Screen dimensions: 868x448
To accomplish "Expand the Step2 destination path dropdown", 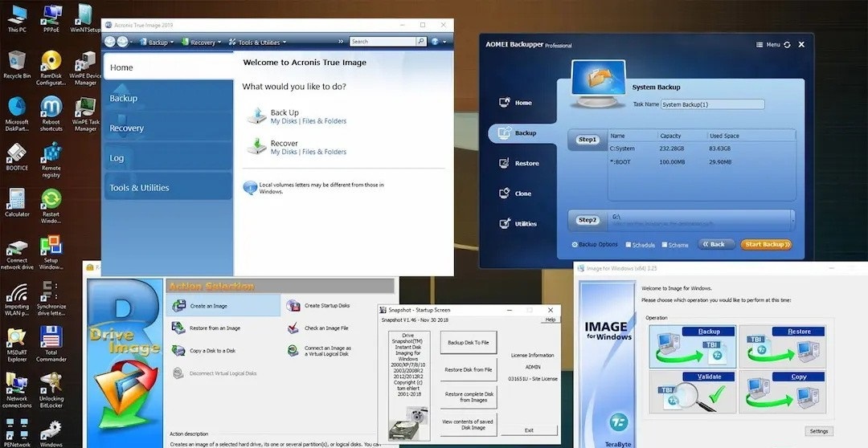I will point(792,218).
